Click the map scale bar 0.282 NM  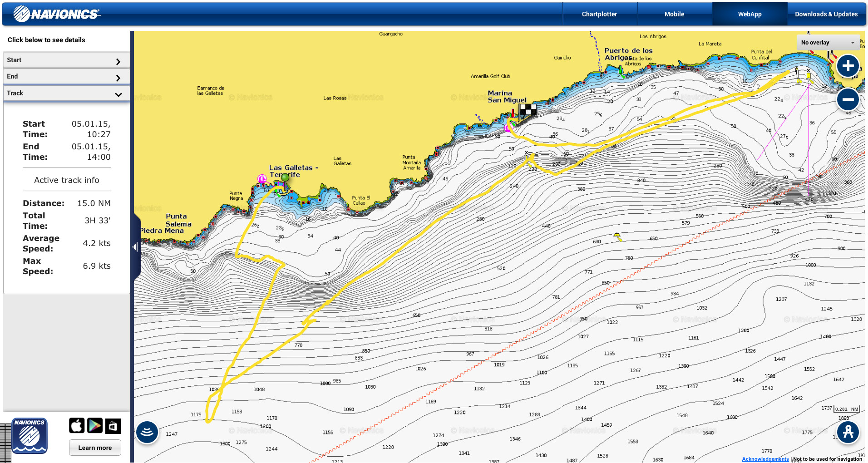click(x=847, y=409)
